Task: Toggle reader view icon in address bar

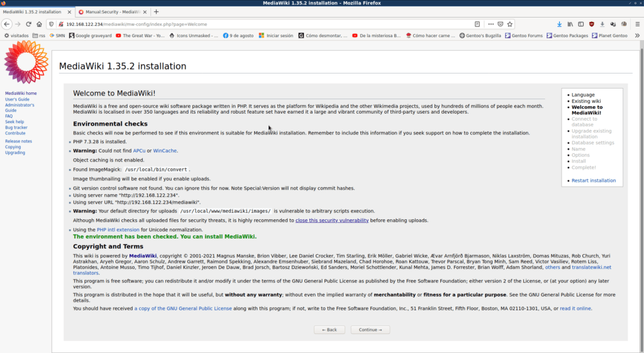Action: pyautogui.click(x=477, y=24)
